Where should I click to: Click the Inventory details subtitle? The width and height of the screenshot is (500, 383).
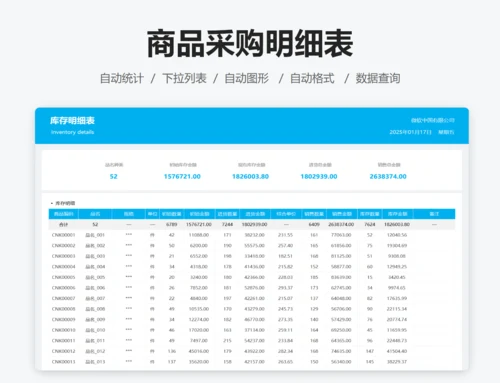click(x=72, y=132)
